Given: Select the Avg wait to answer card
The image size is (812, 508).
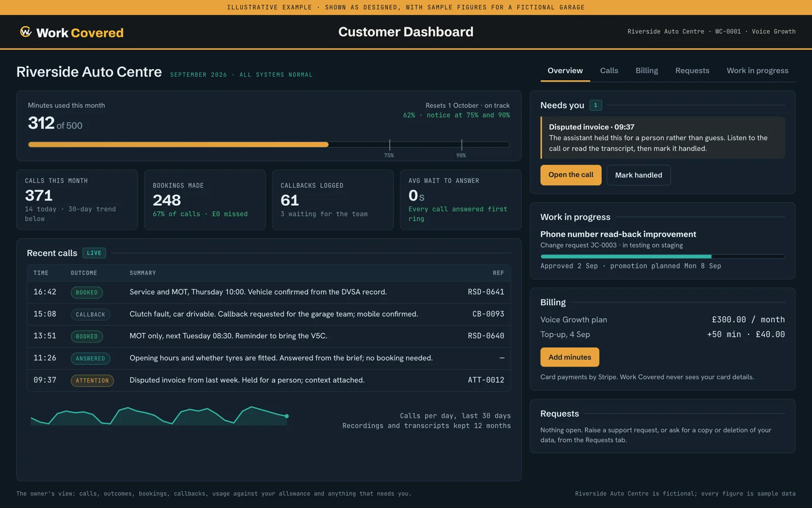Looking at the screenshot, I should coord(461,200).
